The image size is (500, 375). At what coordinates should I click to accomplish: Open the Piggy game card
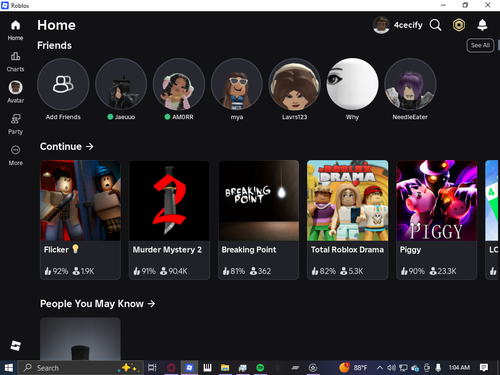tap(436, 220)
